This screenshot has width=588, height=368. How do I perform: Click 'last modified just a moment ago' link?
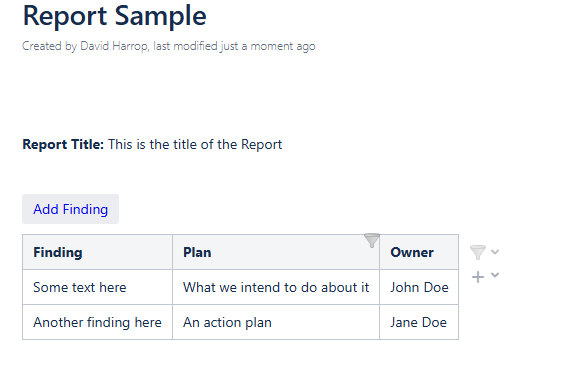point(234,46)
